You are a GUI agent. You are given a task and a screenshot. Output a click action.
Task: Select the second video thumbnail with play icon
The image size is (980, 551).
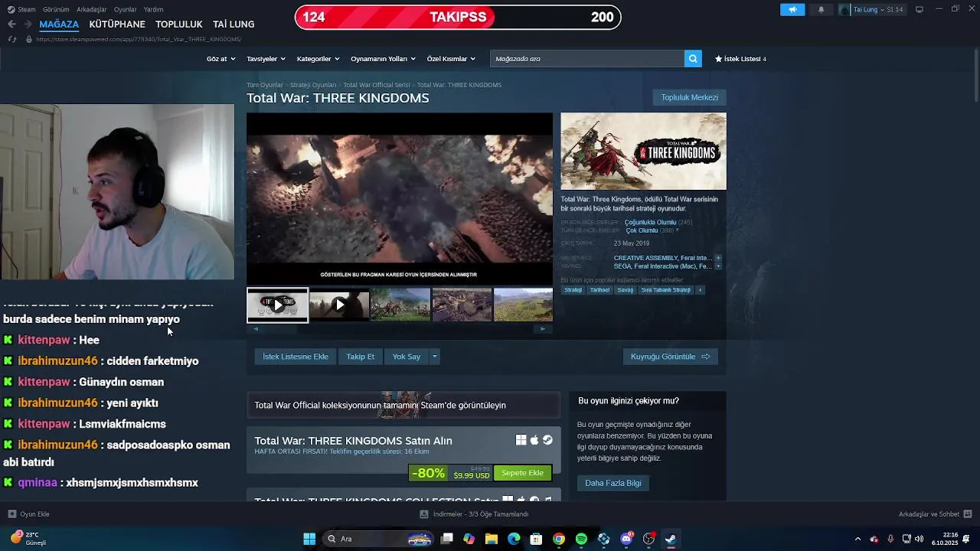tap(339, 305)
